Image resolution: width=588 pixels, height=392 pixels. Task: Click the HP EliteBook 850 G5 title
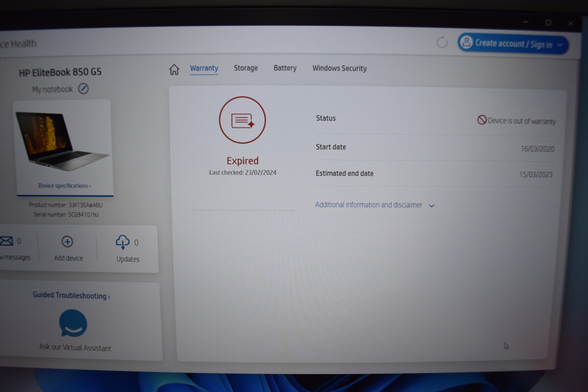click(60, 72)
